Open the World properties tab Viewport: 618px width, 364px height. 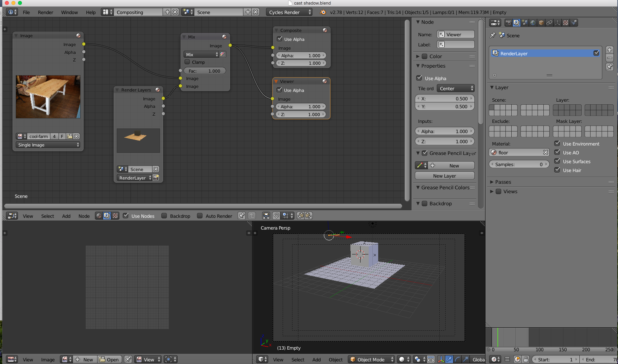[533, 23]
